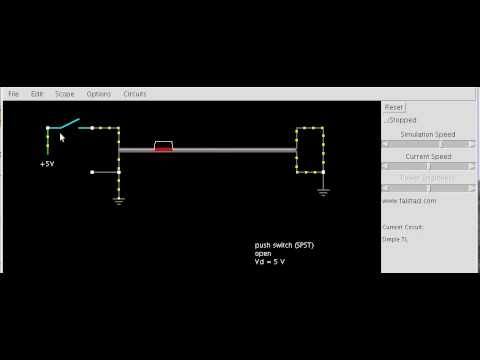The height and width of the screenshot is (360, 480).
Task: Click the gray transmission line element
Action: click(x=207, y=150)
